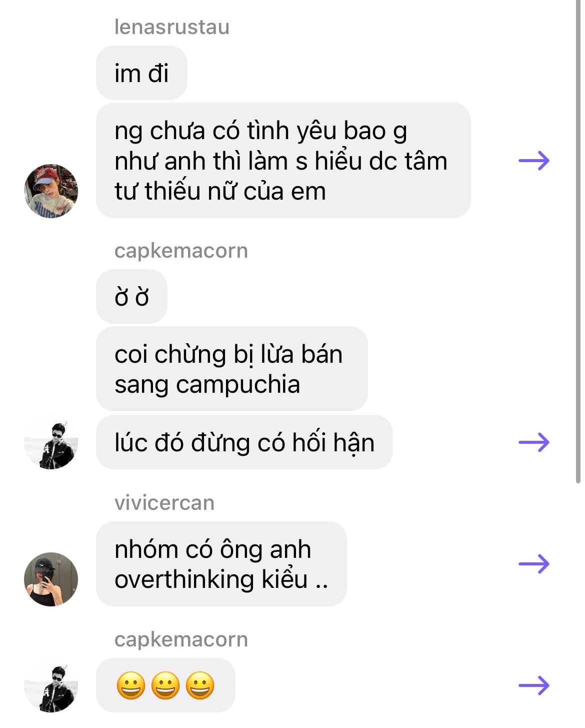The width and height of the screenshot is (585, 728).
Task: Select the "lúc đó đừng có hối hận" bubble
Action: click(244, 442)
